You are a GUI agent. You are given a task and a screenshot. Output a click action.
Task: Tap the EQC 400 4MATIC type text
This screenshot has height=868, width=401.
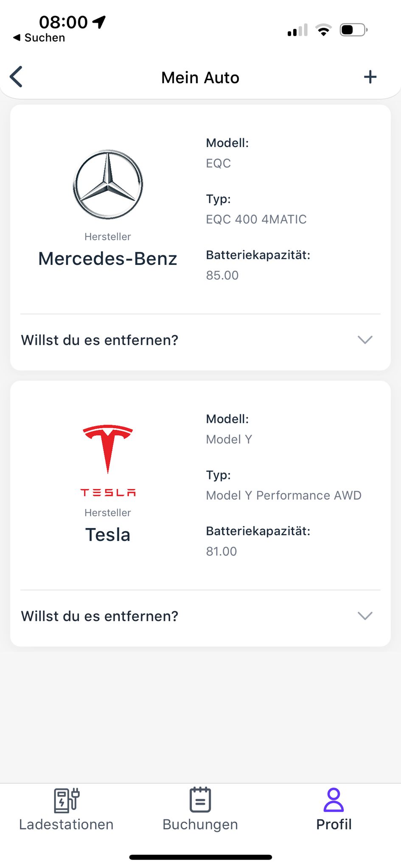(256, 219)
